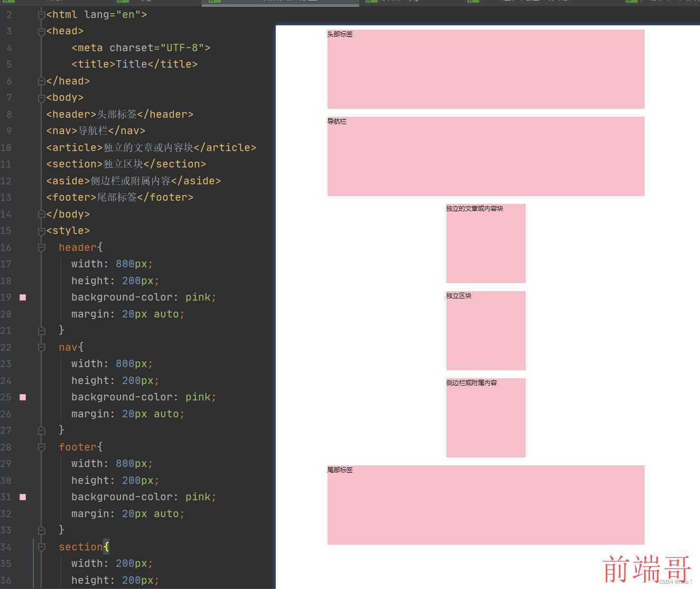Click the section selector on line 34

pyautogui.click(x=81, y=547)
